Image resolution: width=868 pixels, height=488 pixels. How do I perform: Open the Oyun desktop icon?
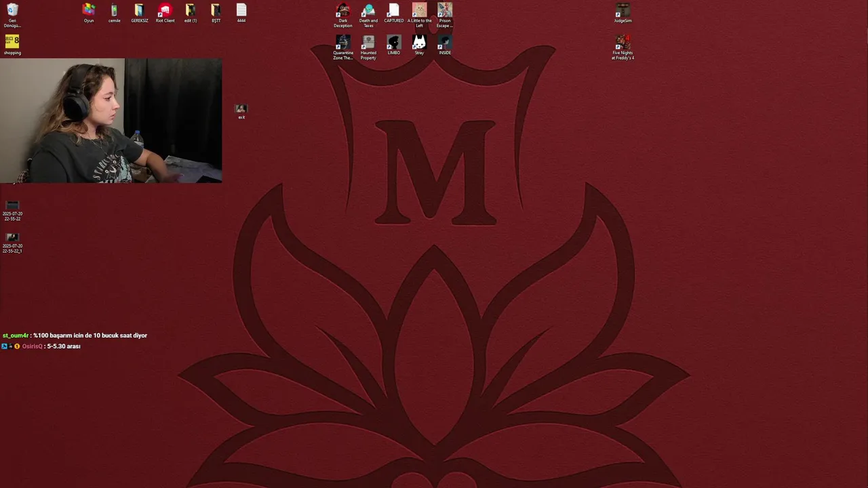89,13
